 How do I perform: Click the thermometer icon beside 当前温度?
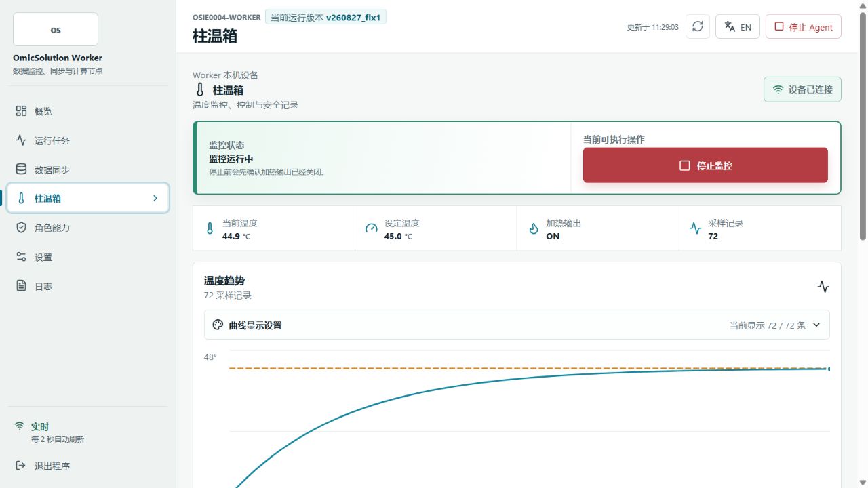(210, 228)
